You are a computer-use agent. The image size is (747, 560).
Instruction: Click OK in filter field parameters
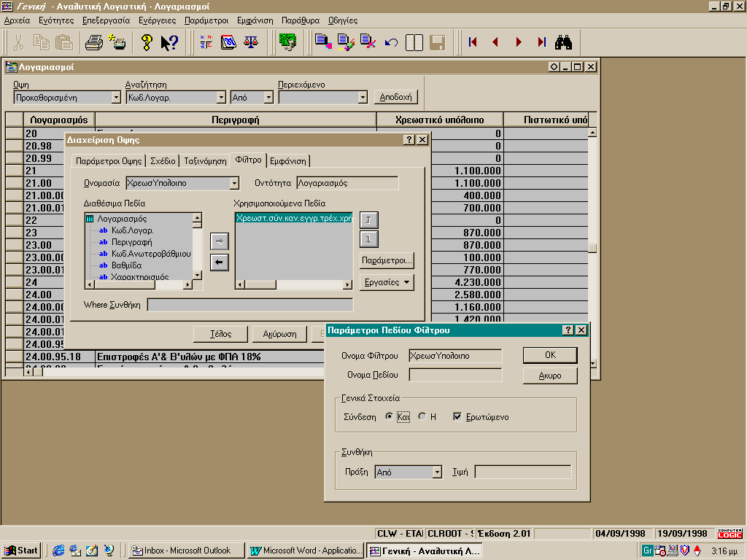click(550, 355)
